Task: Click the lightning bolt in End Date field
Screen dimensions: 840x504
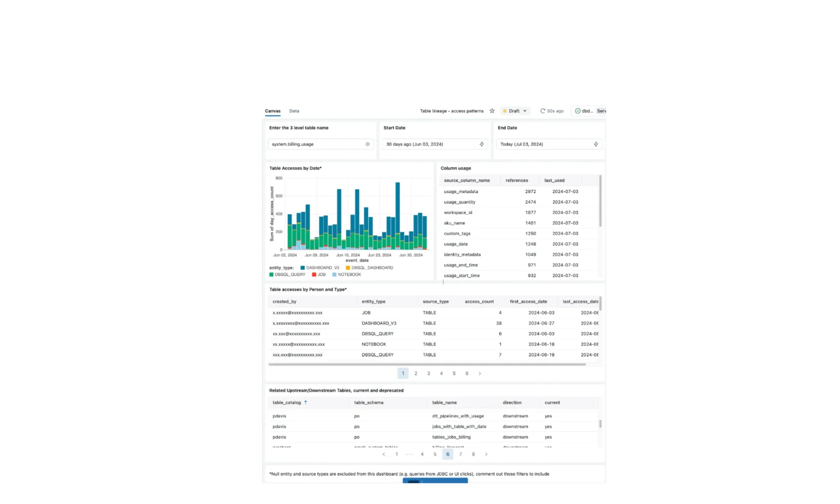Action: (x=595, y=144)
